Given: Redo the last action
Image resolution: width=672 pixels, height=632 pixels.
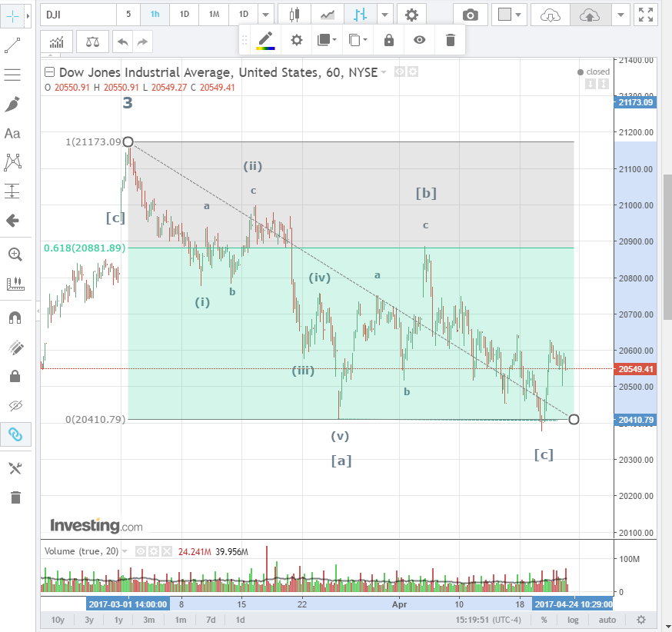Looking at the screenshot, I should (x=142, y=42).
